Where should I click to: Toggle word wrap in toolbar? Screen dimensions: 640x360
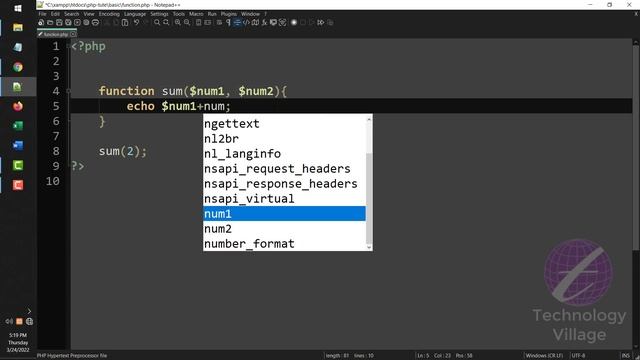click(x=219, y=22)
